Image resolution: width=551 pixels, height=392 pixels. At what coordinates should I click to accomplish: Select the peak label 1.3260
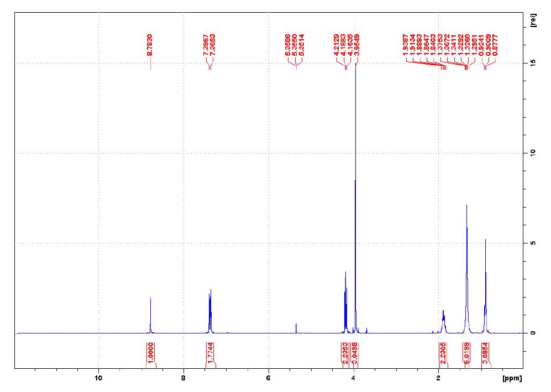[x=467, y=44]
